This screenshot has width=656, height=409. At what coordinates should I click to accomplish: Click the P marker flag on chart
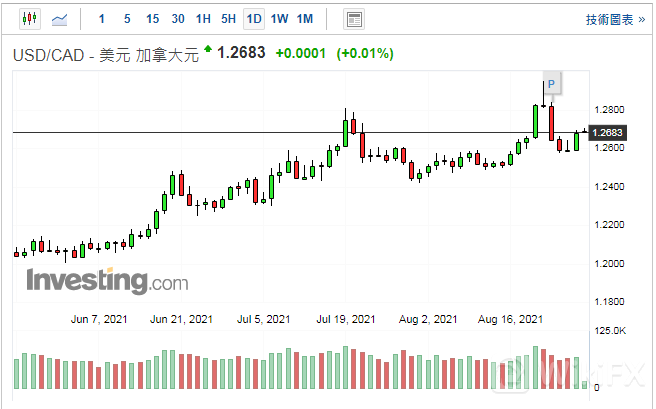click(551, 84)
